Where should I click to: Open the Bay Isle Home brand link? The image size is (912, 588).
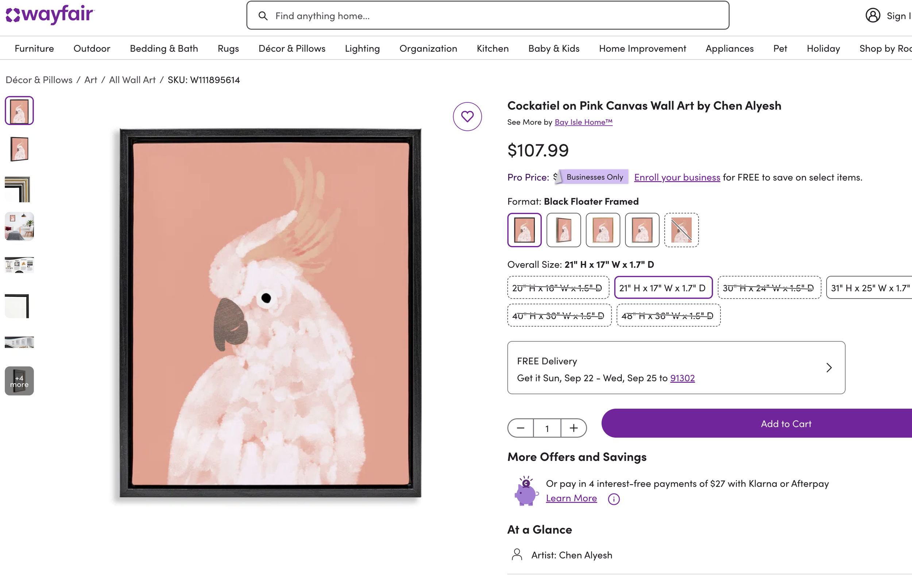[x=583, y=122]
